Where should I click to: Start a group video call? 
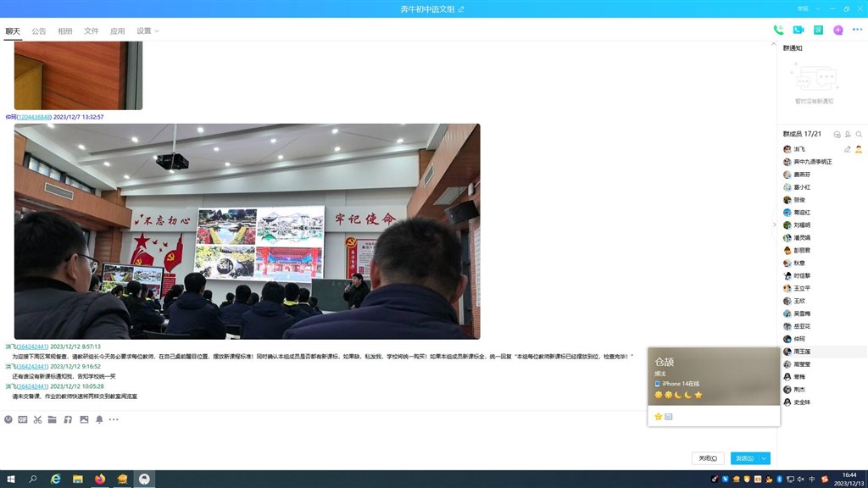798,30
